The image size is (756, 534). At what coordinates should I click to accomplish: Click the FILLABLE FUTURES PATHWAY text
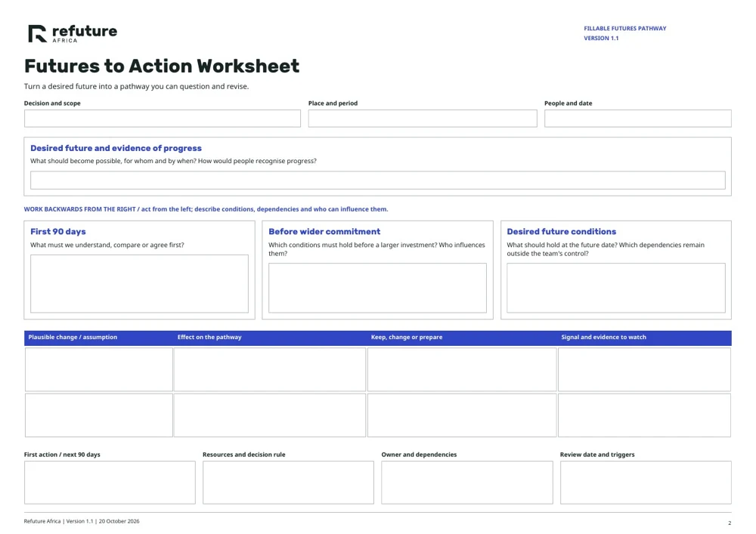pyautogui.click(x=625, y=29)
